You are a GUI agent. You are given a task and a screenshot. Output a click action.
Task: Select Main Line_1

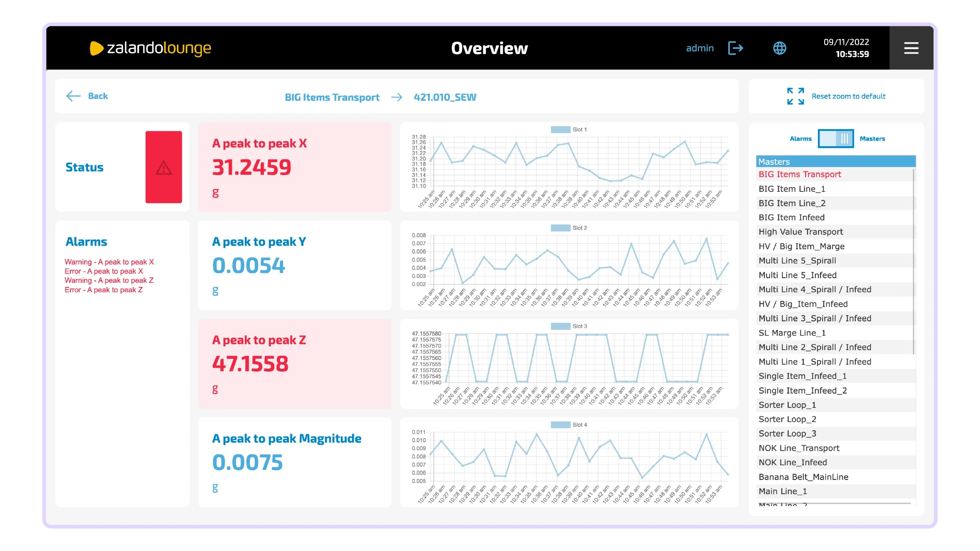coord(836,491)
